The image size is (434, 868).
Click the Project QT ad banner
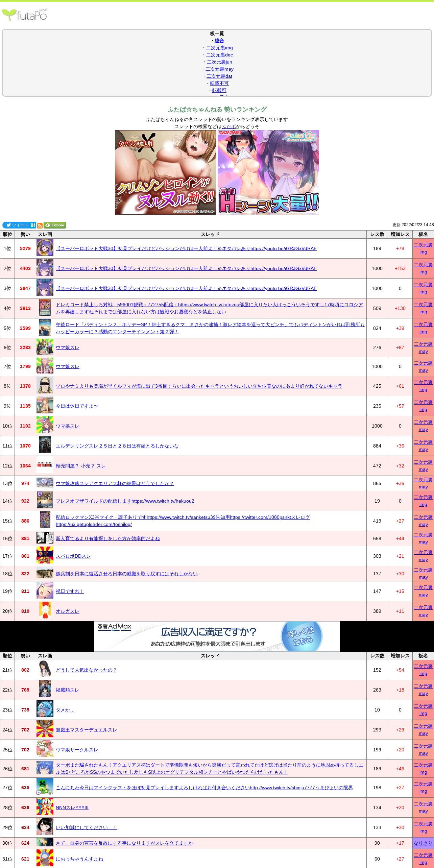click(x=268, y=172)
